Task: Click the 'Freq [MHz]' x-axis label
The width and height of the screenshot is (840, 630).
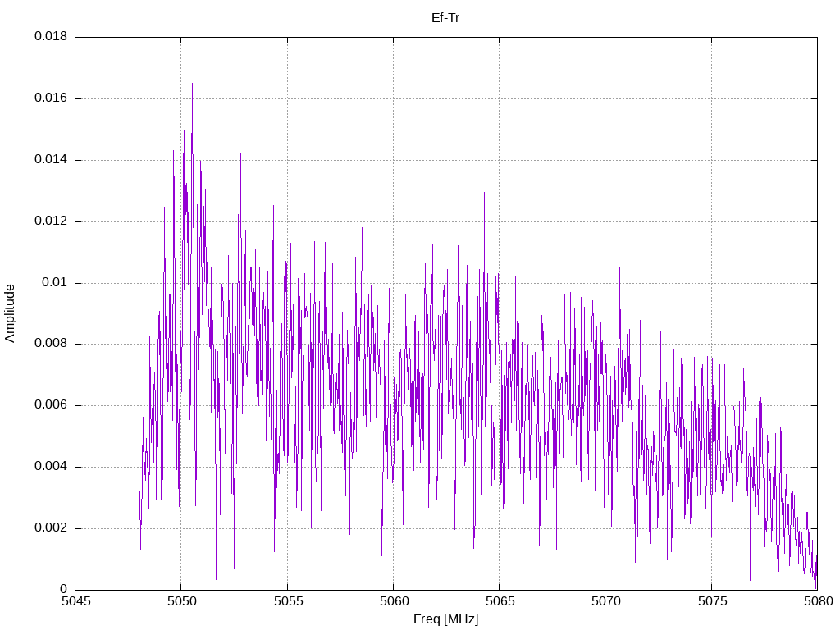Action: point(445,619)
